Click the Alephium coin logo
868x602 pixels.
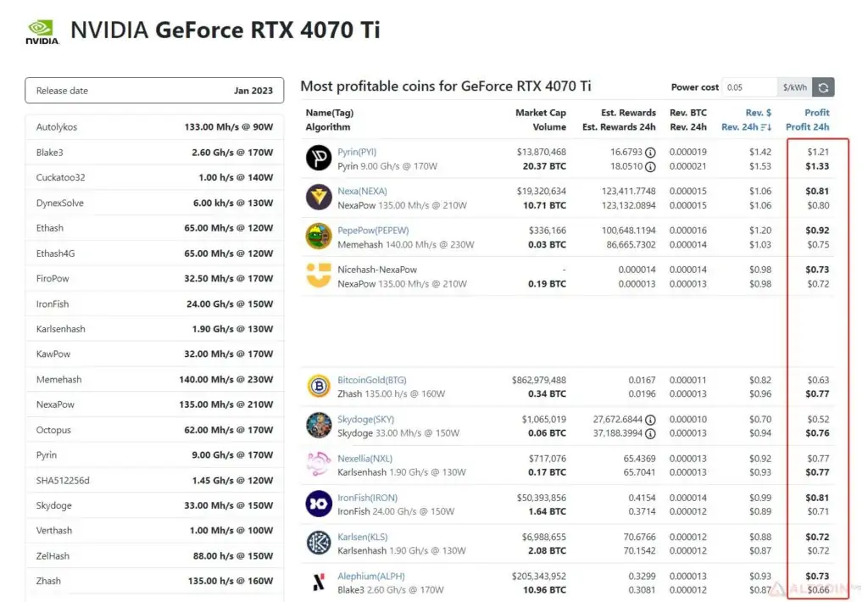pyautogui.click(x=319, y=582)
